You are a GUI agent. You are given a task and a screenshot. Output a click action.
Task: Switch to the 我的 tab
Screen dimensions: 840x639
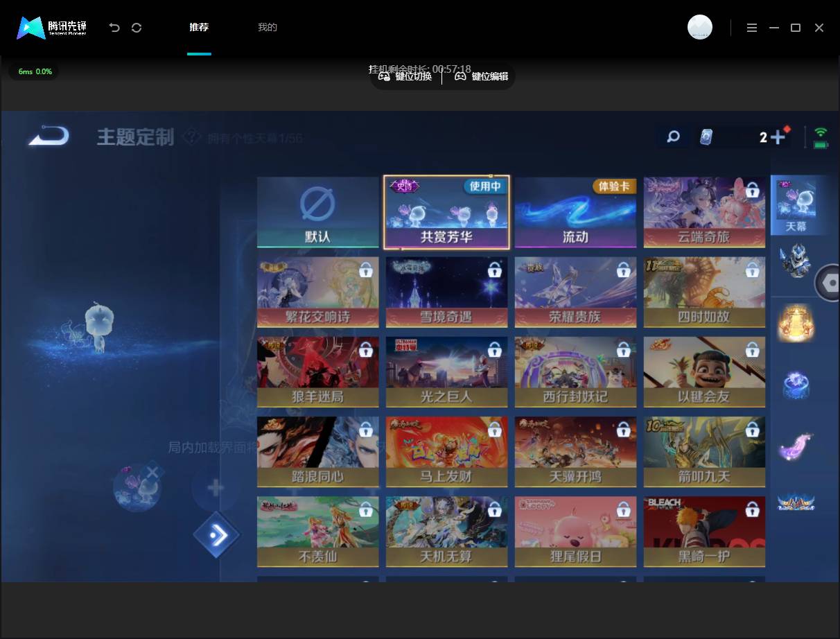[x=268, y=28]
